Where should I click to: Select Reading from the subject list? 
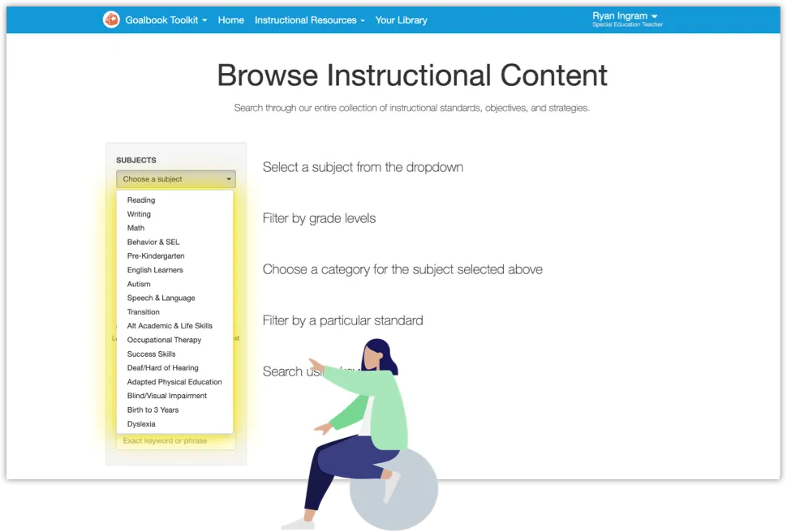click(x=141, y=200)
